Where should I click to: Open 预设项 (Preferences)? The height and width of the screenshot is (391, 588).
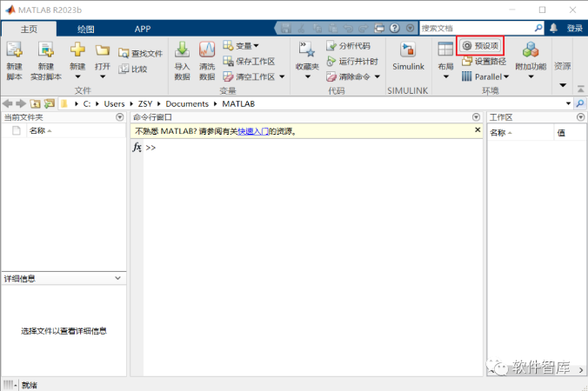(x=480, y=46)
